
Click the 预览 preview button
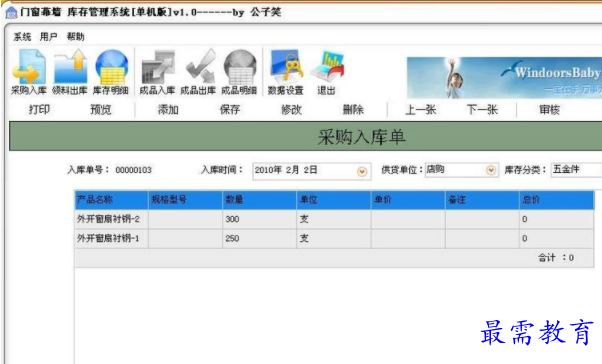(x=101, y=110)
